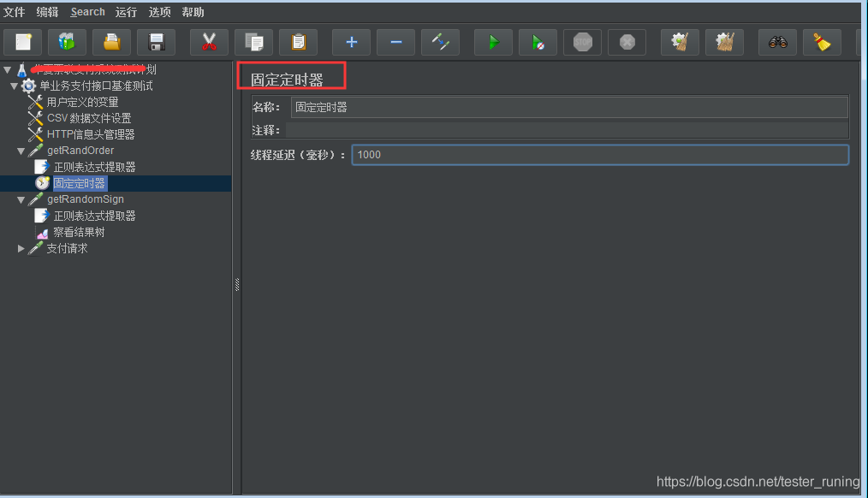
Task: Collapse the root test plan node arrow
Action: [7, 69]
